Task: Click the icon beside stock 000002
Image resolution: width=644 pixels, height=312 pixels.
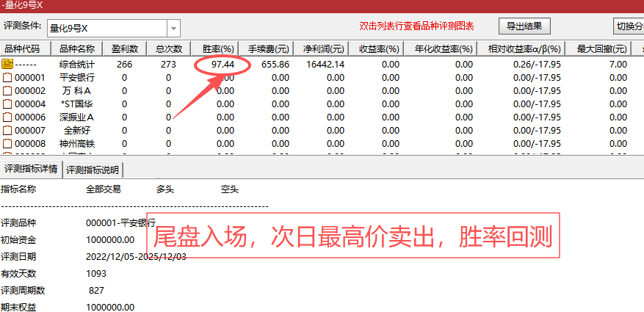Action: click(8, 90)
